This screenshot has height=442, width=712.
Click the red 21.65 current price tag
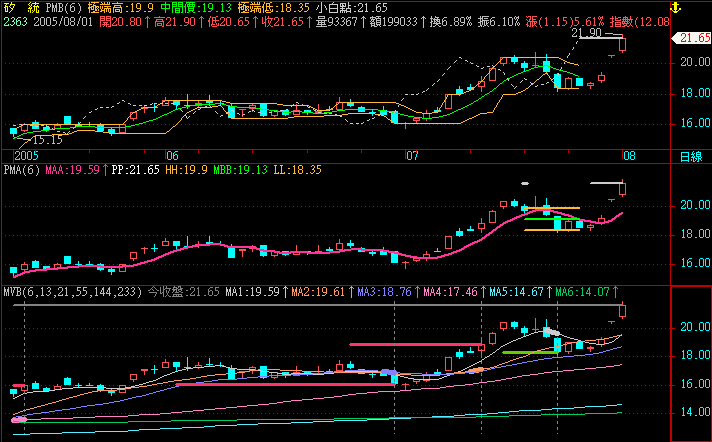point(690,38)
